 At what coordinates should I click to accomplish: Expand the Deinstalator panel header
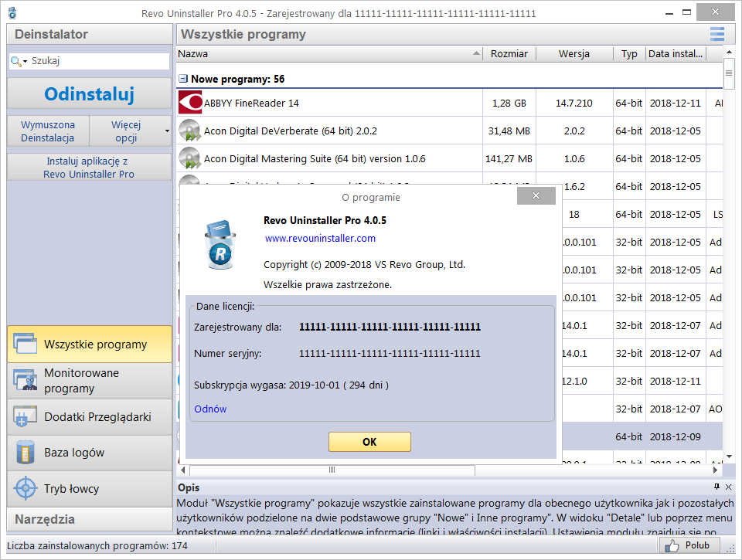(90, 34)
